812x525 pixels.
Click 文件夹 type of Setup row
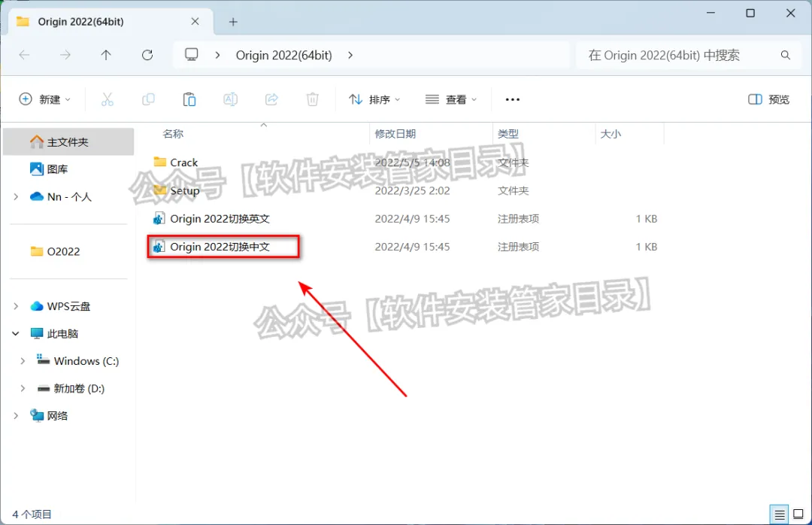pos(514,190)
